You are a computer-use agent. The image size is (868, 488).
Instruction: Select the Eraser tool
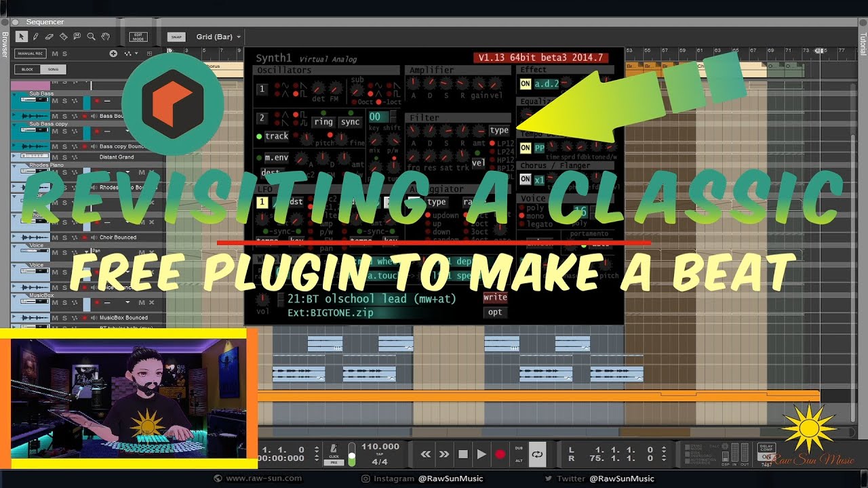pyautogui.click(x=50, y=37)
